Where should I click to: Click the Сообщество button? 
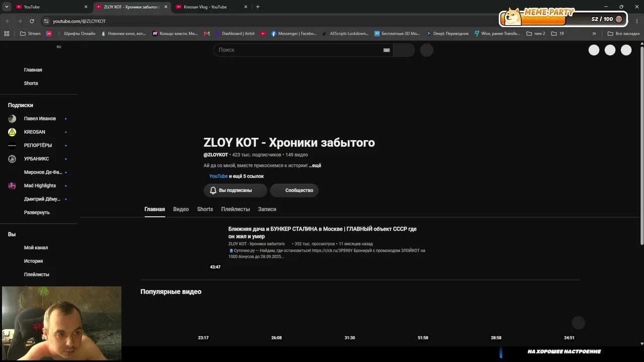click(x=294, y=191)
